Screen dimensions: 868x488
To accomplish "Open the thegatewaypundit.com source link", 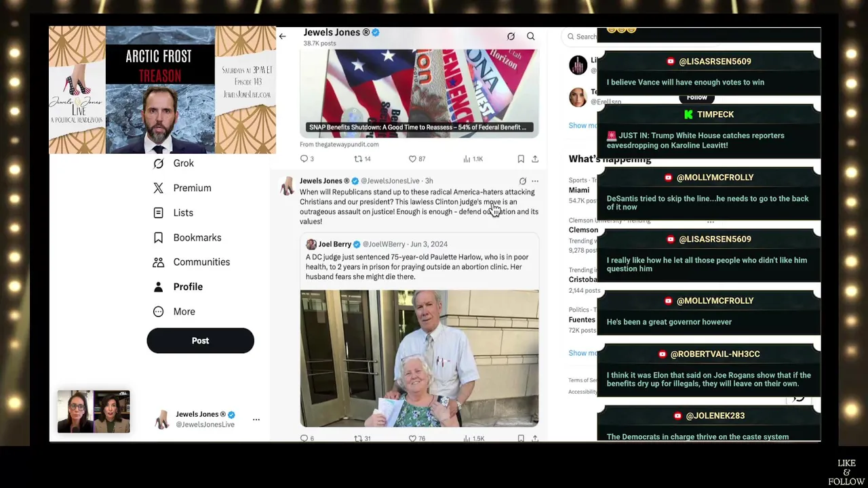I will [339, 144].
